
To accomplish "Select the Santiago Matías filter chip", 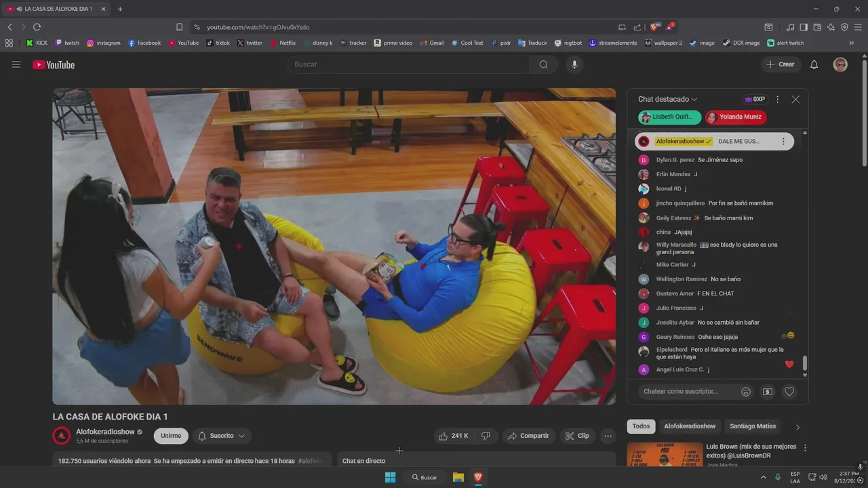I will coord(753,426).
